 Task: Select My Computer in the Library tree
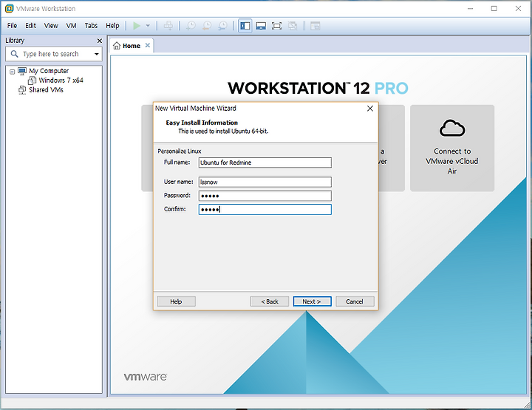tap(49, 71)
